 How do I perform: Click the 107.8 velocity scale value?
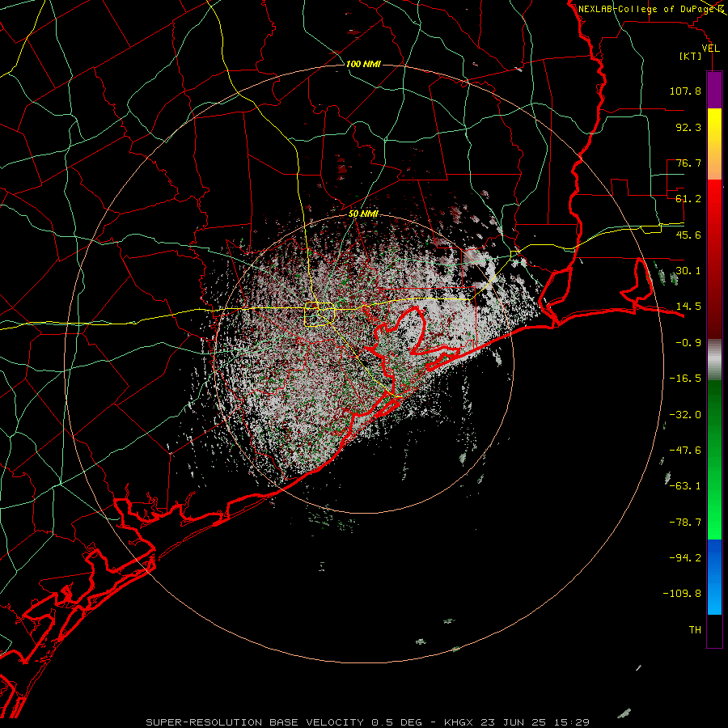685,91
